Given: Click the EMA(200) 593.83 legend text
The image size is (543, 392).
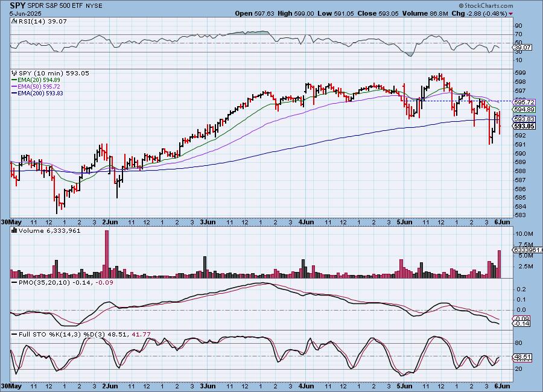Looking at the screenshot, I should 40,93.
